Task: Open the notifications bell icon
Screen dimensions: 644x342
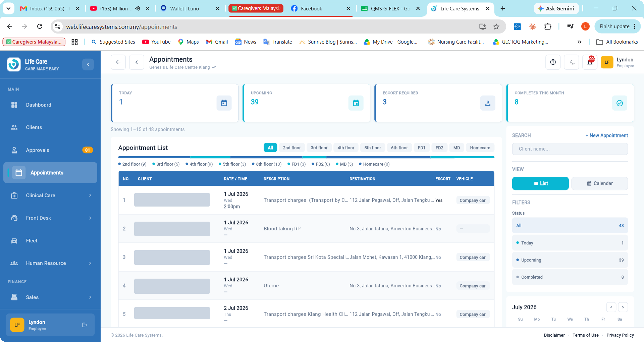Action: pyautogui.click(x=590, y=62)
